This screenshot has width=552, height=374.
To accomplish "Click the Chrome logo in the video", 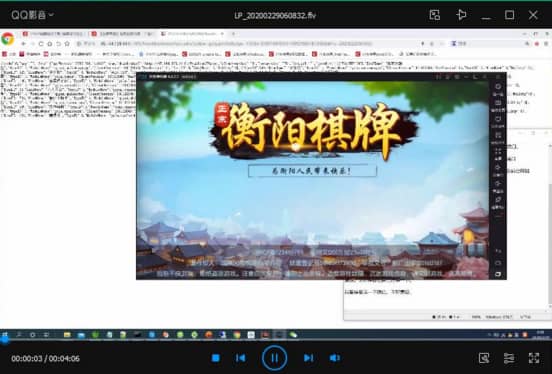I will 7,39.
